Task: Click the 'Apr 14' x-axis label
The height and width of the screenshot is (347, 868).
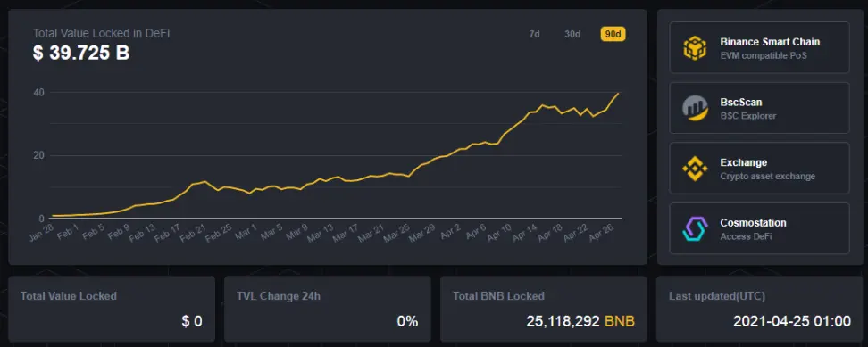Action: pos(525,233)
